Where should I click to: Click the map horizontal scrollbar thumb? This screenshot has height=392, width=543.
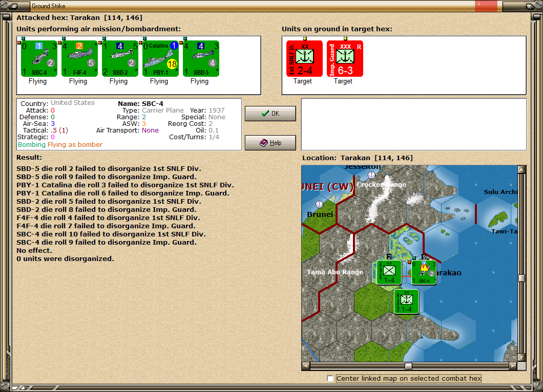[x=409, y=366]
